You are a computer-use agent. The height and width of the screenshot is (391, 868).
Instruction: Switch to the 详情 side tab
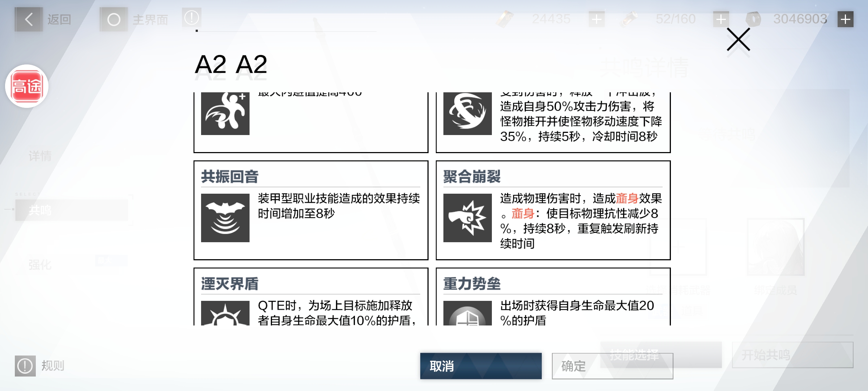pos(40,156)
